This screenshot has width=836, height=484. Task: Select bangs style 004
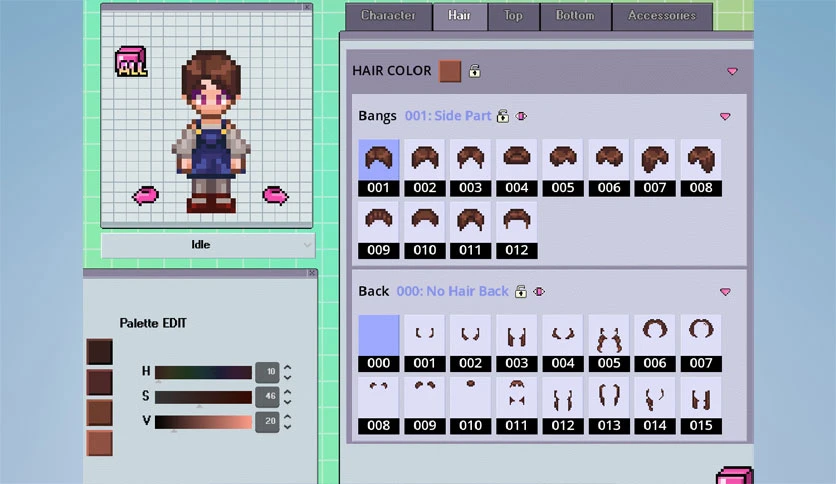click(517, 168)
